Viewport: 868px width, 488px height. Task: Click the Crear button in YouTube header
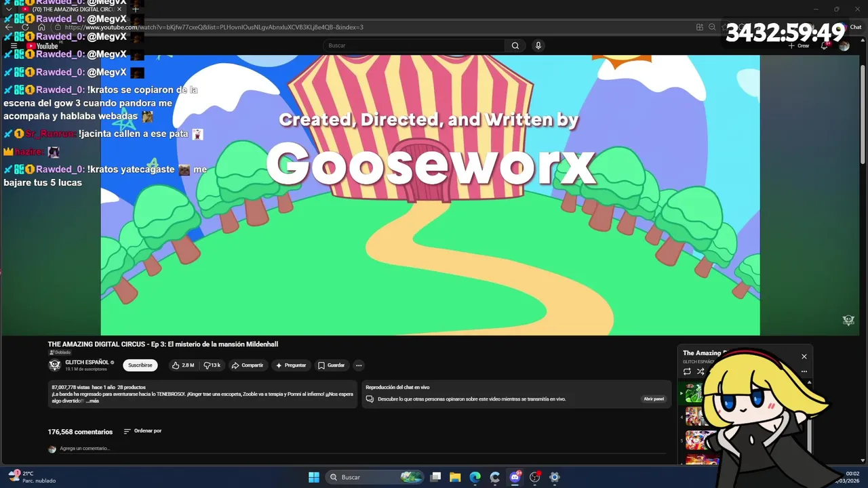click(800, 45)
